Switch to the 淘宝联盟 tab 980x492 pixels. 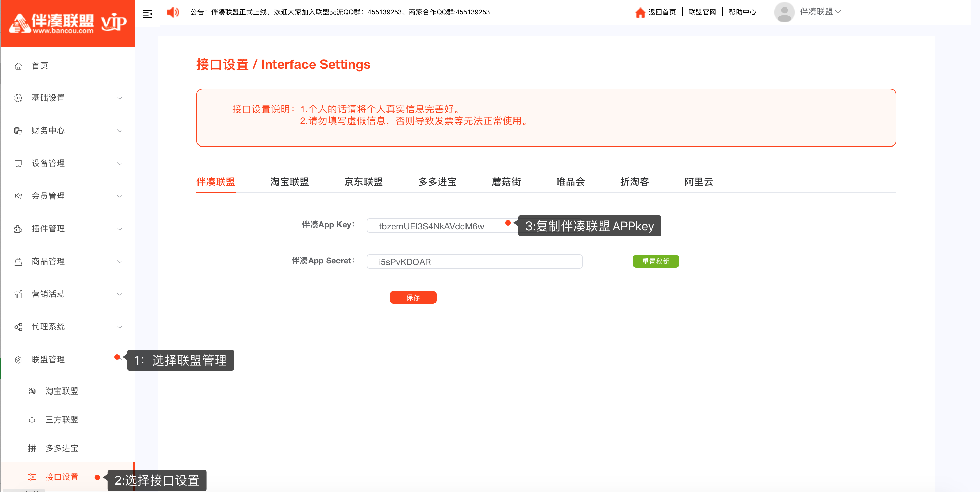289,182
